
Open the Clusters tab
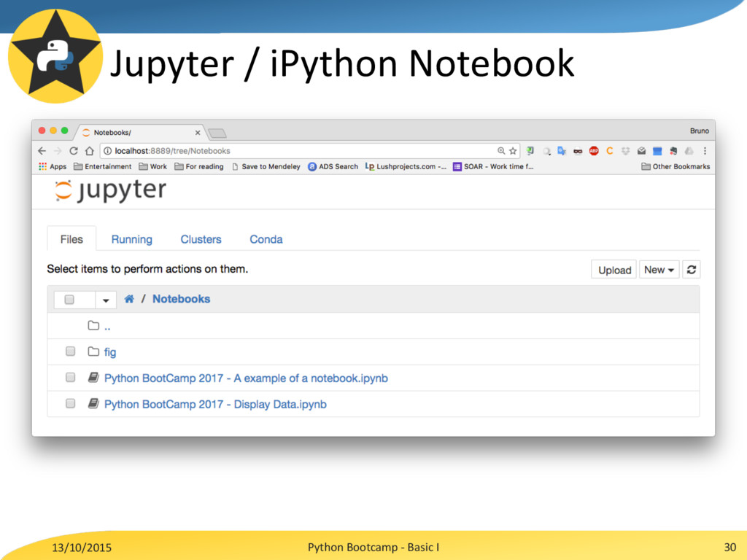(x=201, y=239)
